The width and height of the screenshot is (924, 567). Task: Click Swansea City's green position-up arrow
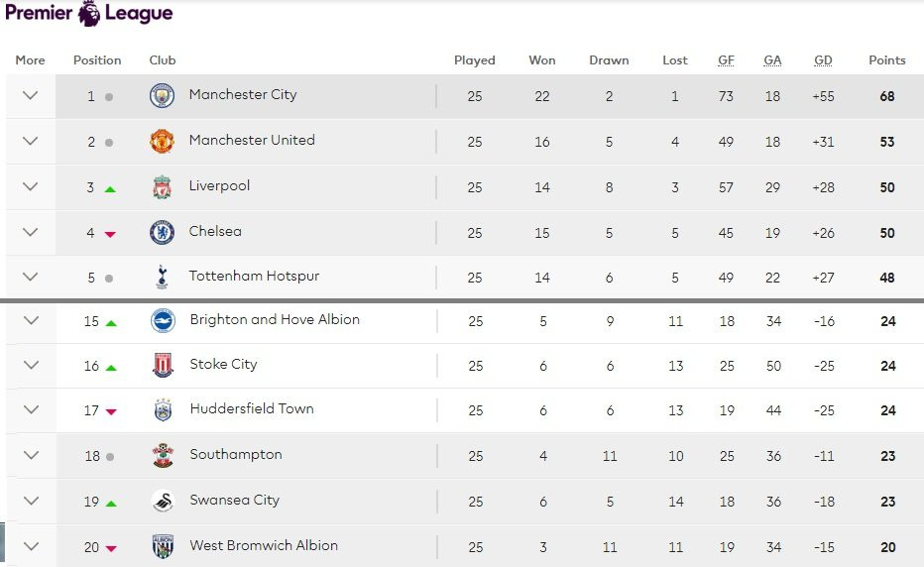click(x=111, y=503)
